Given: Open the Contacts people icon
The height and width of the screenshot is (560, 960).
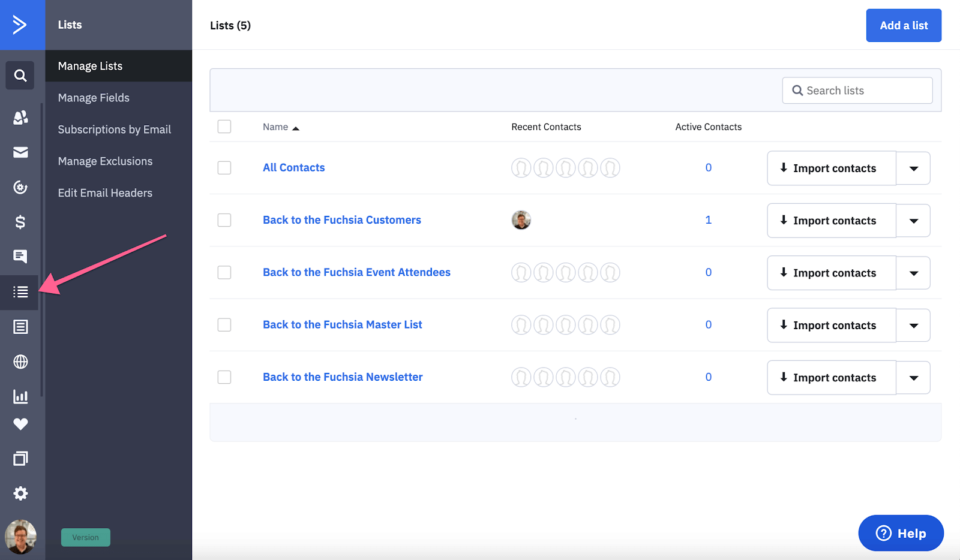Looking at the screenshot, I should point(20,118).
